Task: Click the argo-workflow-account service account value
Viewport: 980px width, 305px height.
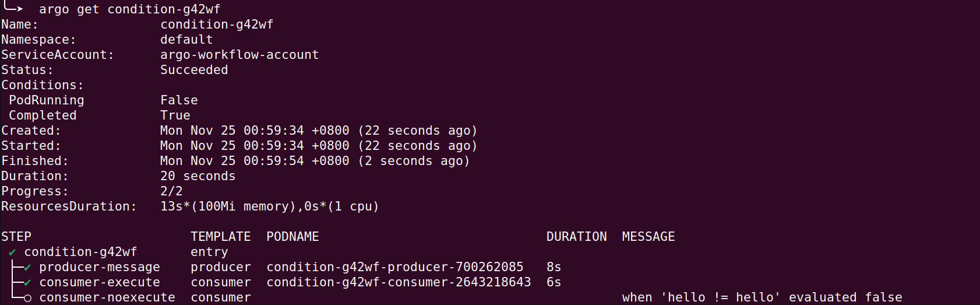Action: coord(239,55)
